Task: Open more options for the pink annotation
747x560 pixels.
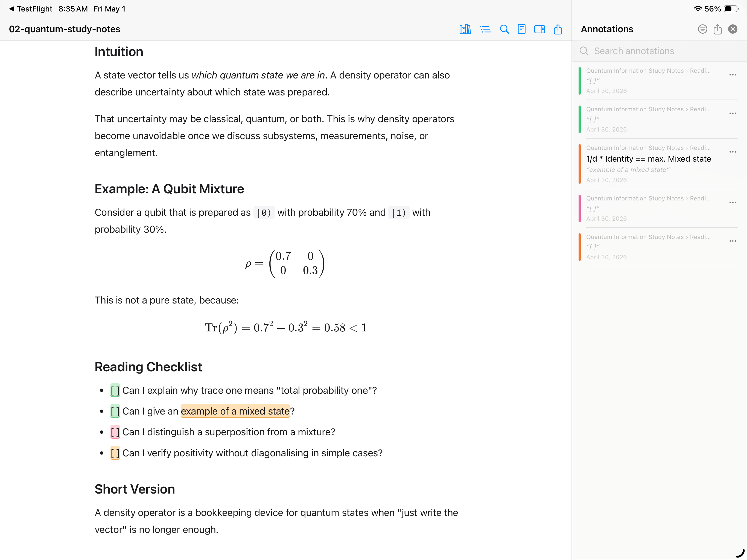Action: click(x=733, y=203)
